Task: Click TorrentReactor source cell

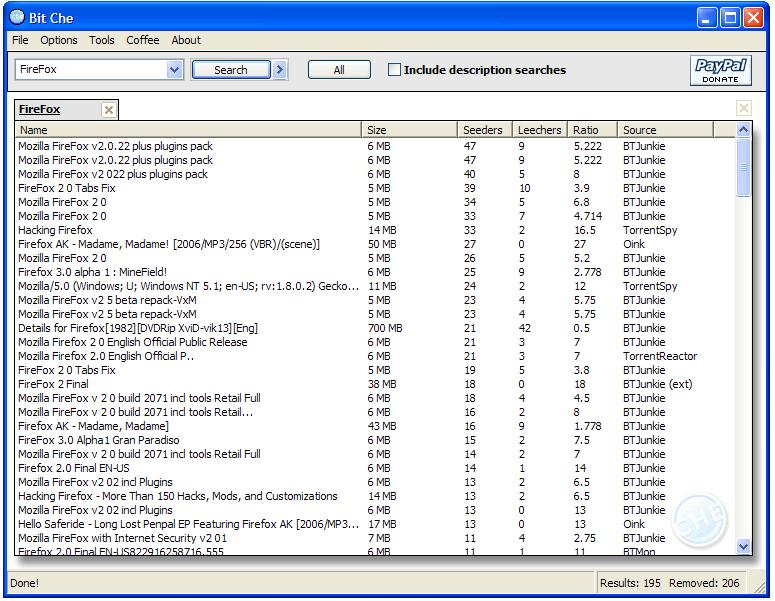Action: pyautogui.click(x=660, y=356)
